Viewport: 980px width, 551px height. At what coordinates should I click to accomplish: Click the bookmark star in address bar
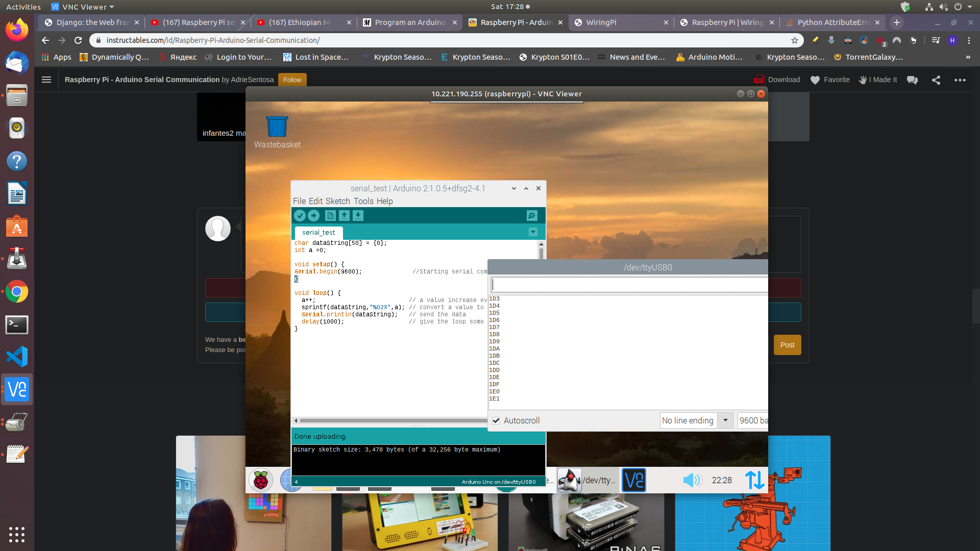pyautogui.click(x=795, y=40)
